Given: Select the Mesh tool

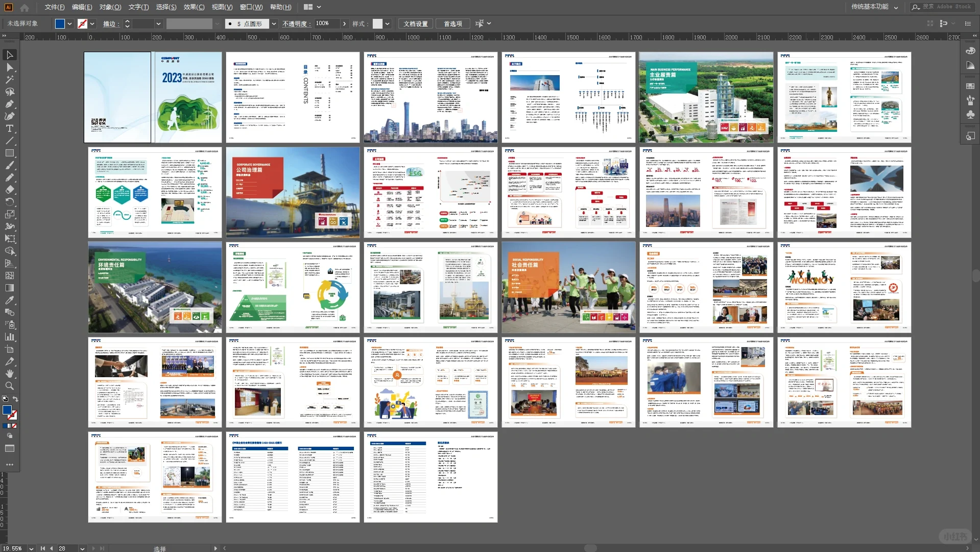Looking at the screenshot, I should (9, 275).
